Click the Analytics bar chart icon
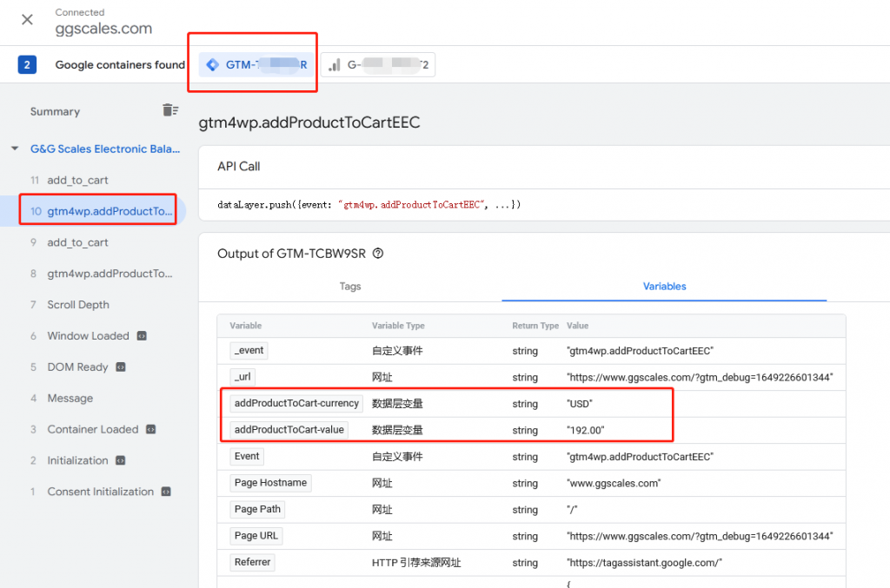The width and height of the screenshot is (890, 588). 335,64
